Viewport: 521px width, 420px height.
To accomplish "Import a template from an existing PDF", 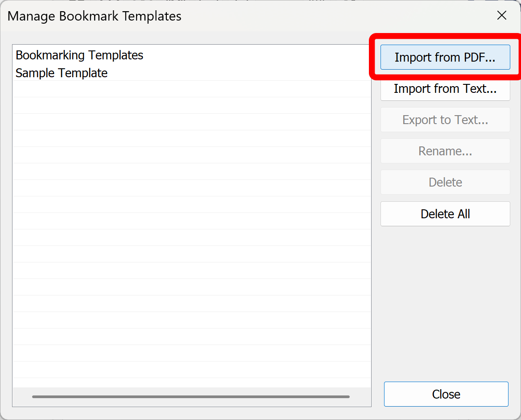I will [x=445, y=57].
